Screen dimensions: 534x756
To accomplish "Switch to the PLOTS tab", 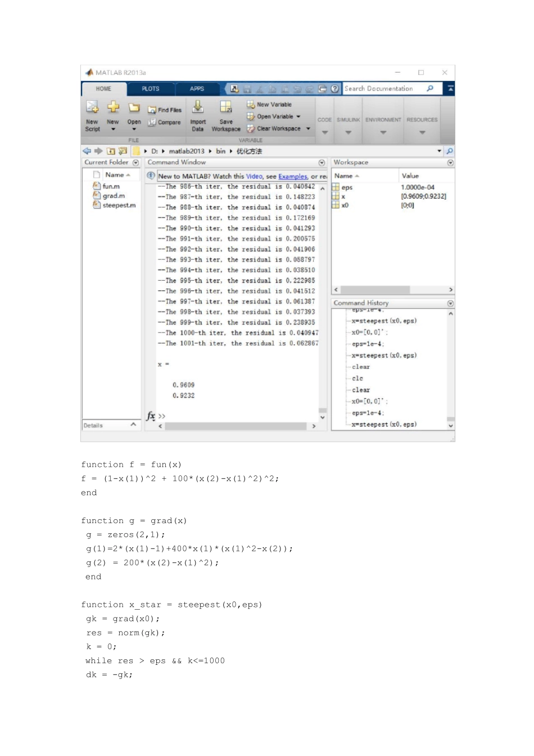I will click(x=150, y=89).
